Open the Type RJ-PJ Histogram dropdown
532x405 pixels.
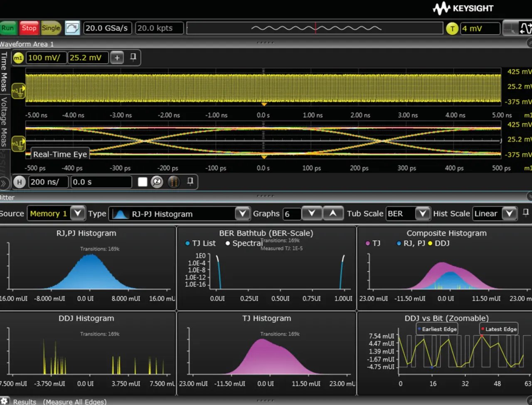(x=242, y=214)
